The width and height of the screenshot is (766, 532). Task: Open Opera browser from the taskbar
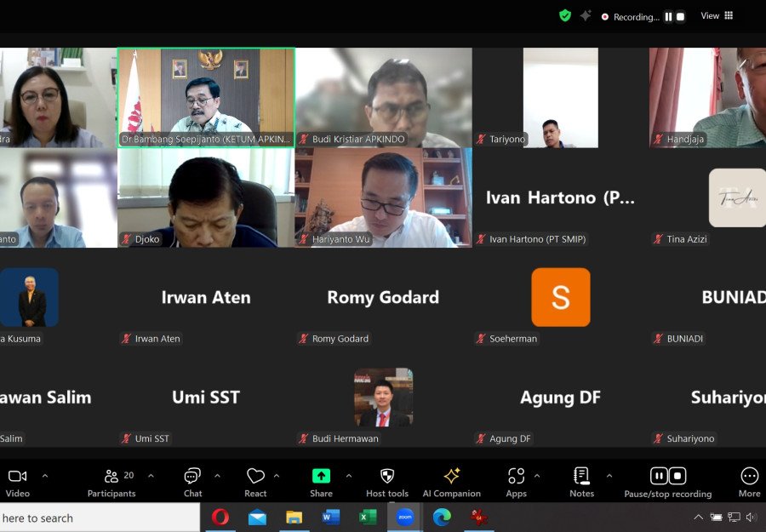[x=220, y=517]
